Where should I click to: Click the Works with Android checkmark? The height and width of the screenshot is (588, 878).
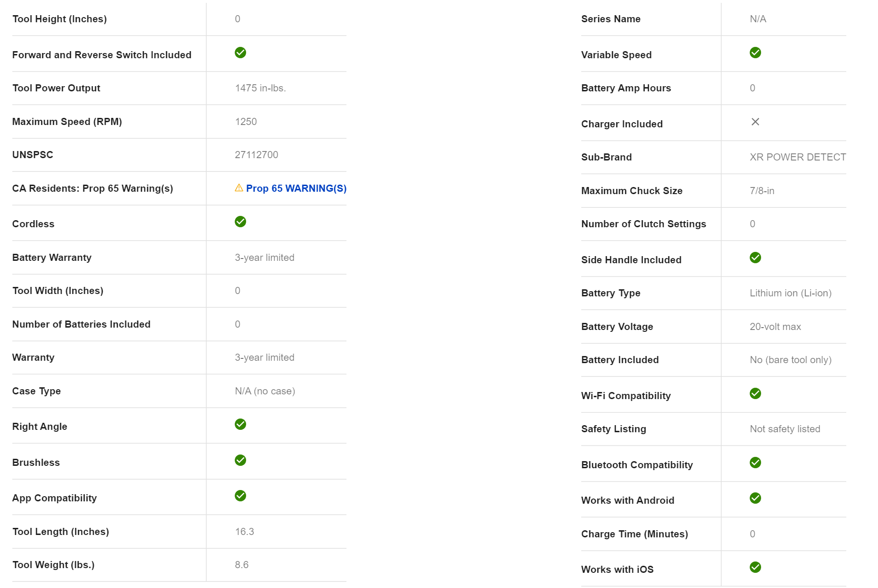coord(755,498)
